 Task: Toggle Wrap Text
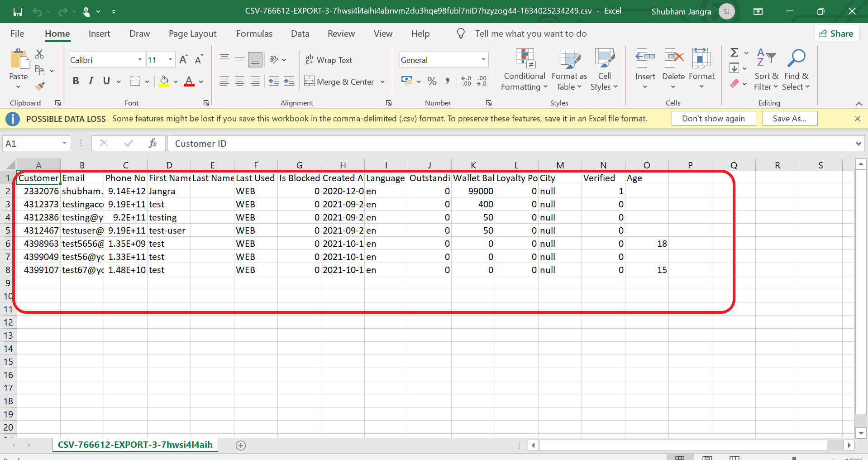pyautogui.click(x=329, y=60)
